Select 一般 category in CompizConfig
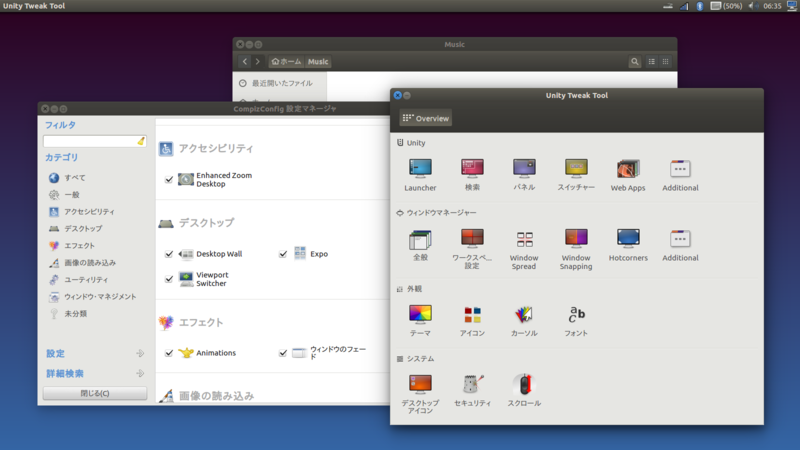Viewport: 800px width, 450px height. point(64,194)
